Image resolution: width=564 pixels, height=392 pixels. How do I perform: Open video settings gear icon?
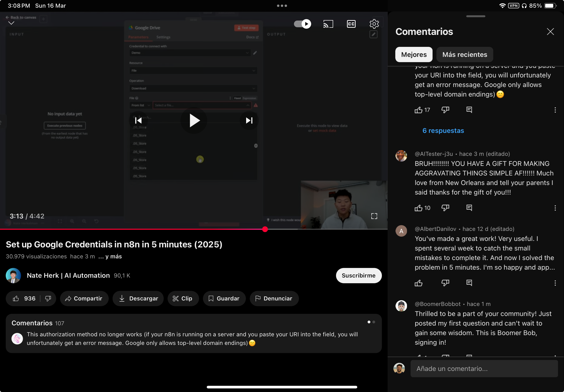coord(374,24)
